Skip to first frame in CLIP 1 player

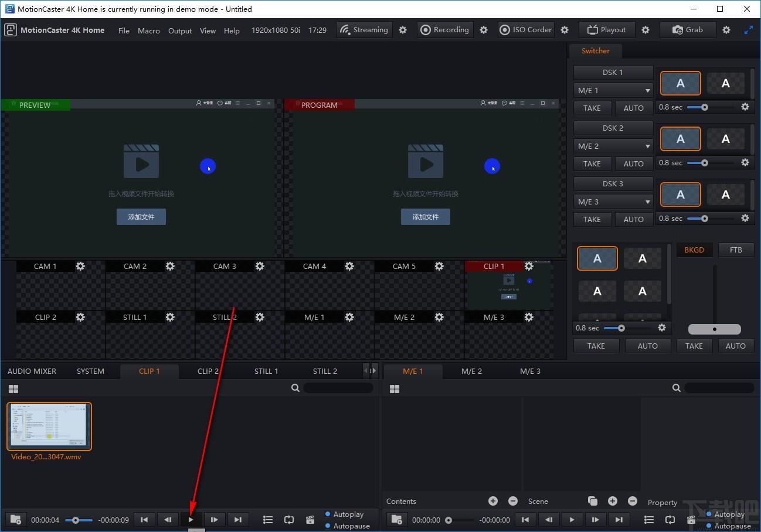tap(144, 520)
